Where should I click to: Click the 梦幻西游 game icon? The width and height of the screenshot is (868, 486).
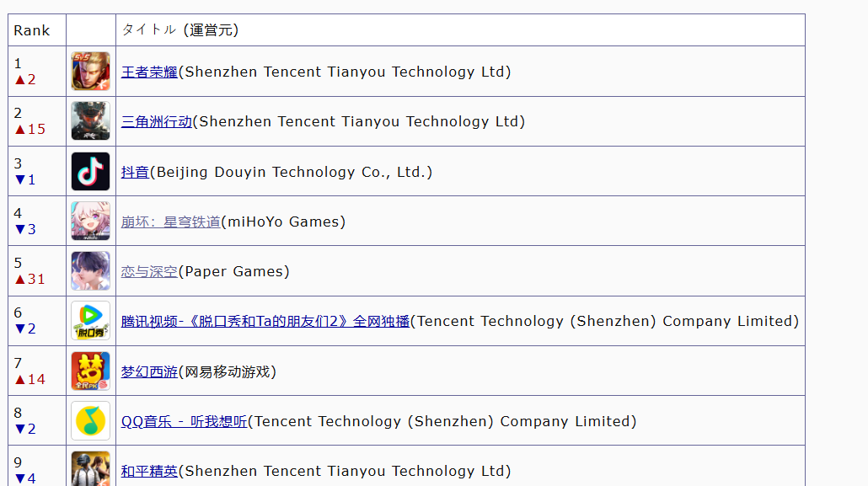pos(91,371)
